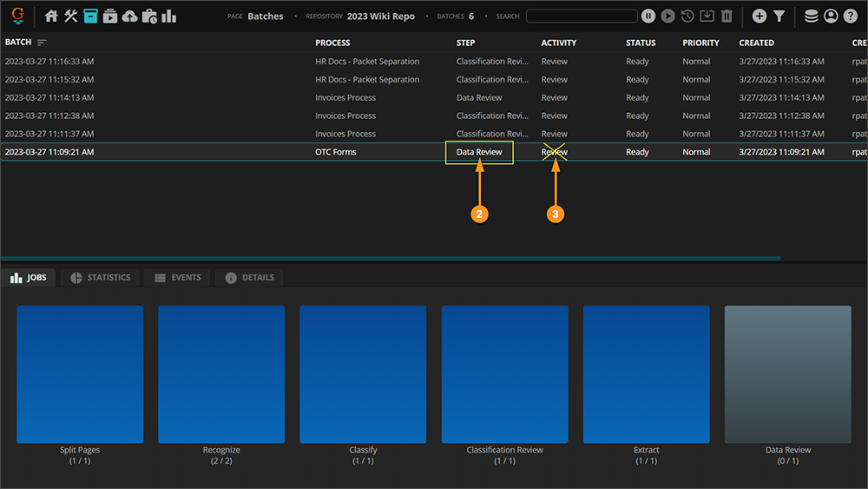
Task: Switch to the Statistics tab
Action: click(99, 278)
